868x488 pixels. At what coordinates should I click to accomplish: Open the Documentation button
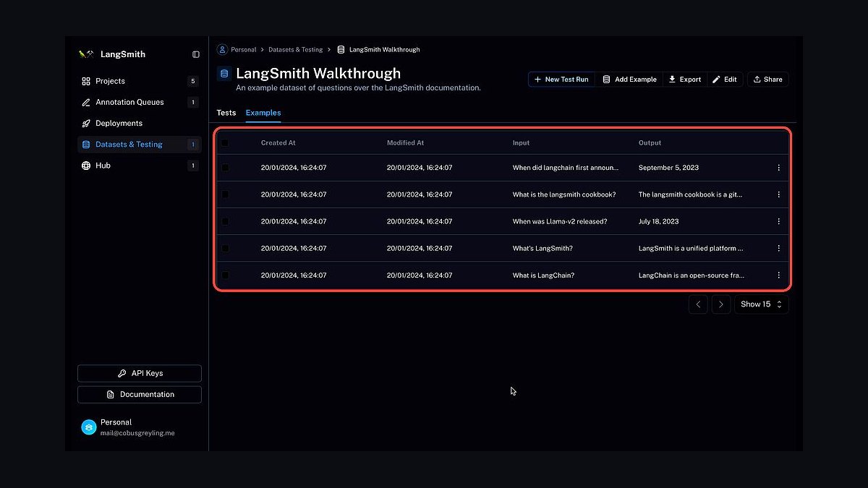pos(140,395)
